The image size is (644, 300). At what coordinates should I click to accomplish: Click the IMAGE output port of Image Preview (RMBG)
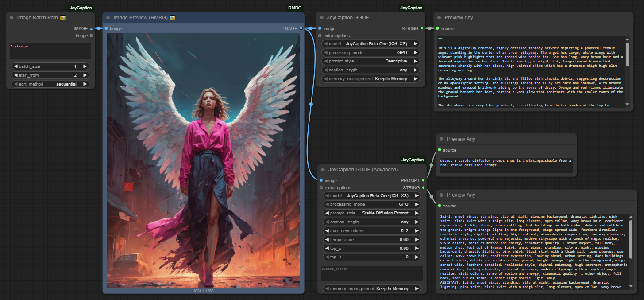pyautogui.click(x=301, y=28)
